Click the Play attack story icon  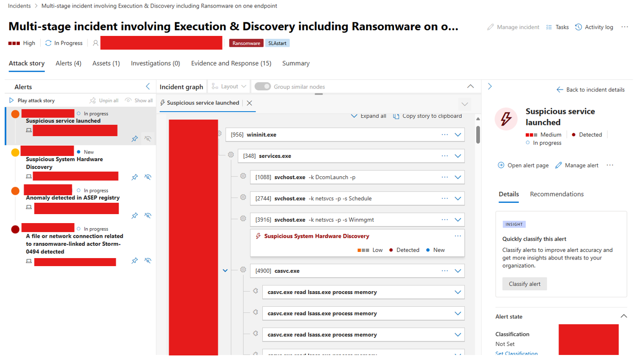(12, 100)
